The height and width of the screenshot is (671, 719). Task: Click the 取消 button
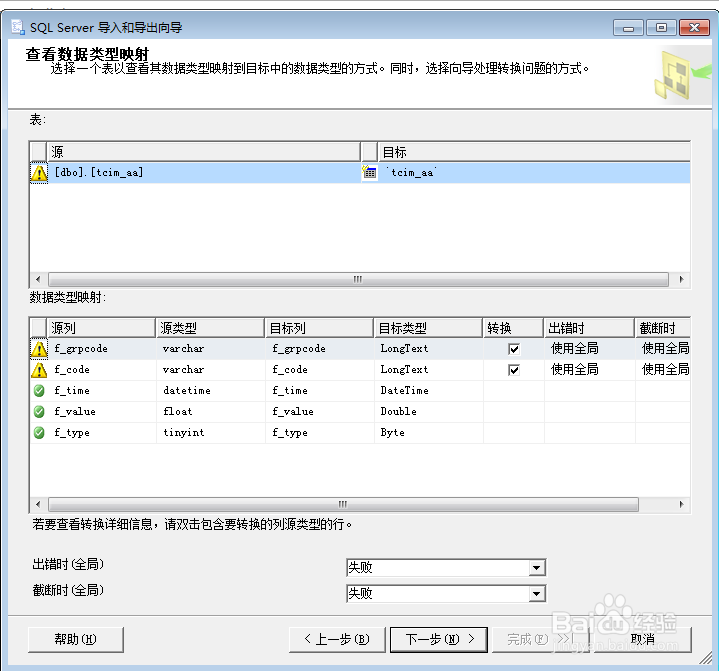tap(643, 639)
